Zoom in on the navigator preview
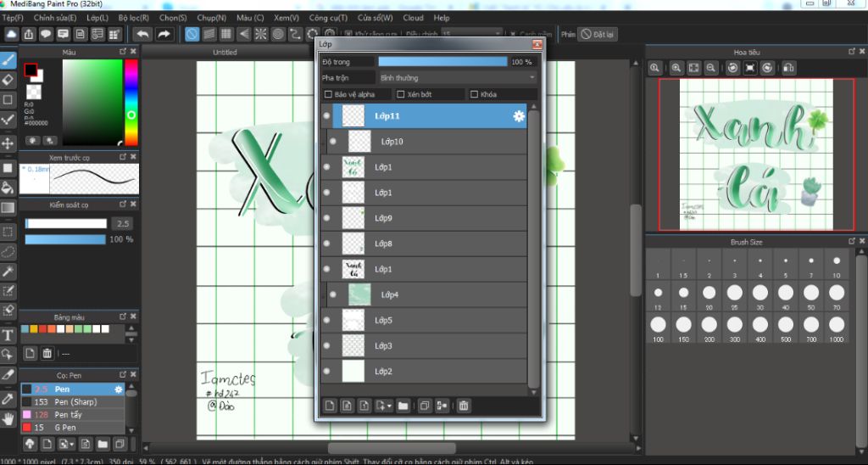 pyautogui.click(x=676, y=68)
